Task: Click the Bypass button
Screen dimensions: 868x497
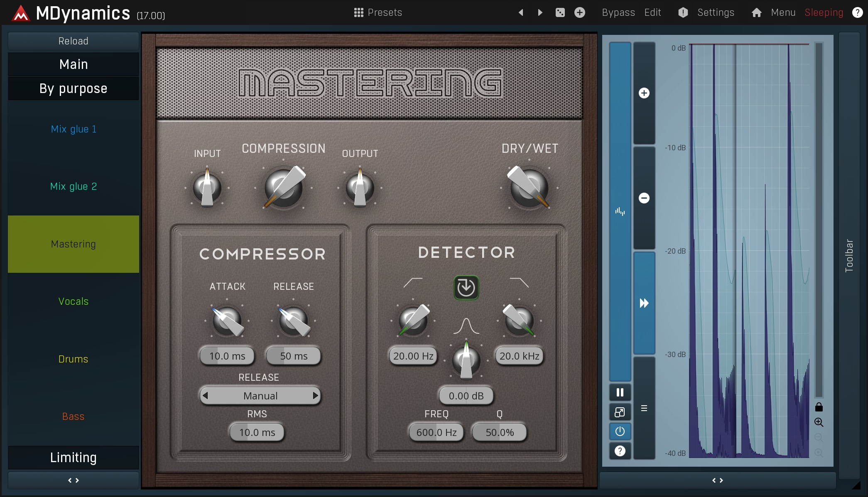Action: [x=618, y=12]
